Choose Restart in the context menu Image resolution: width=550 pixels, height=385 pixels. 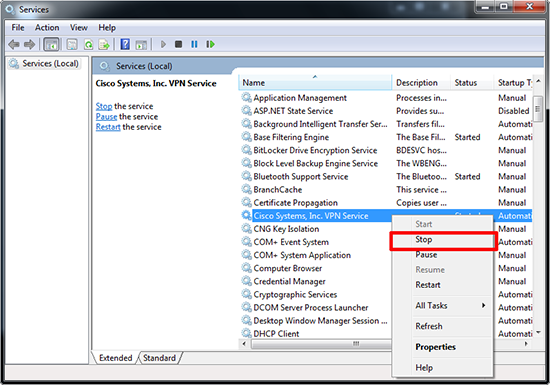pyautogui.click(x=443, y=285)
